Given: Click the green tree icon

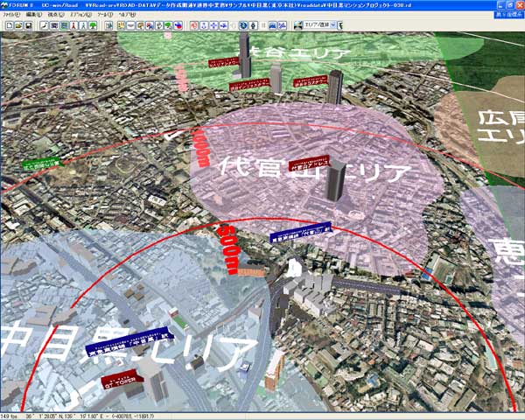Looking at the screenshot, I should point(93,25).
